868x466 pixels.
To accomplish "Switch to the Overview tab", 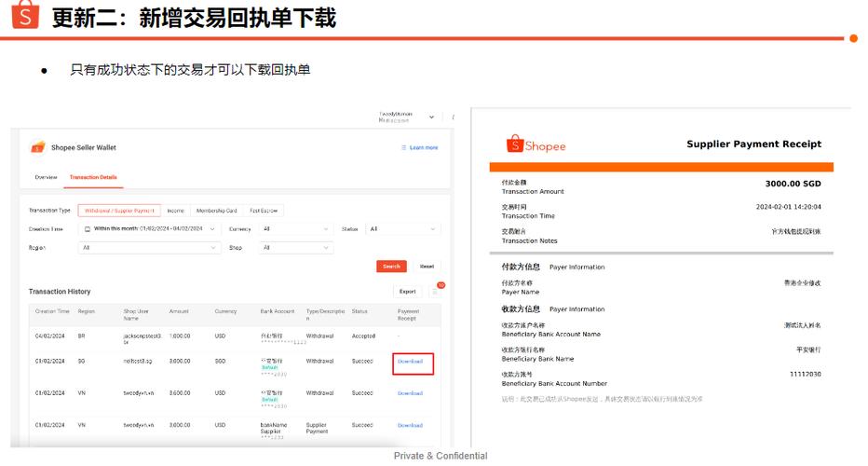I will click(x=46, y=177).
